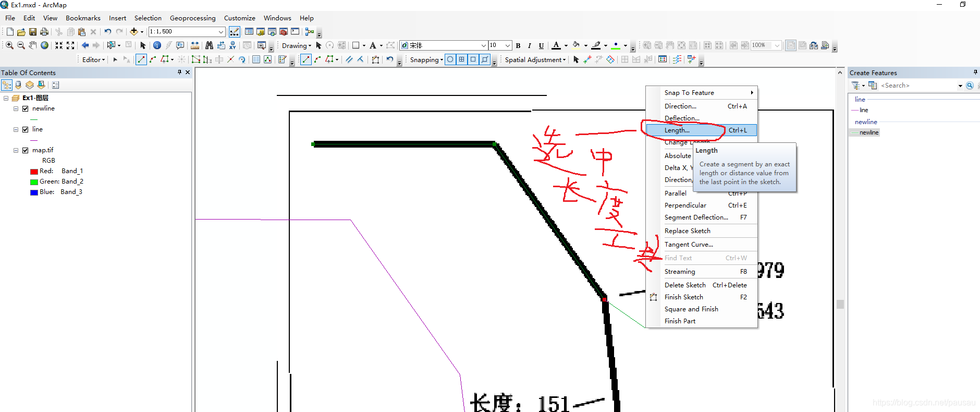980x412 pixels.
Task: Choose Length... in the context menu
Action: point(701,130)
